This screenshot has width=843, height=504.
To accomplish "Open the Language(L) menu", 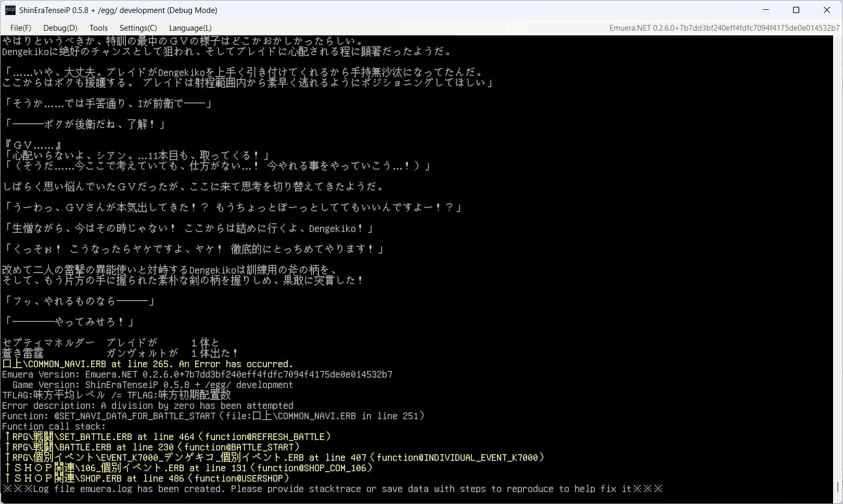I will 190,28.
